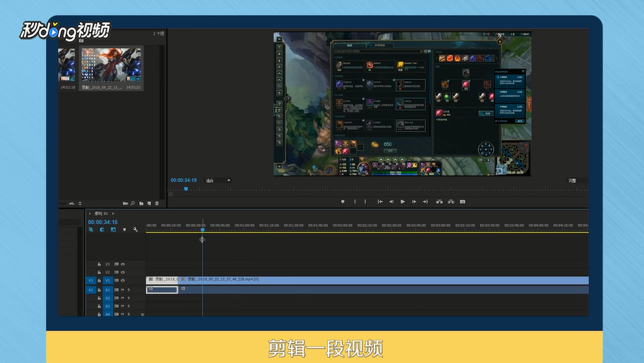
Task: Click the timeline ruler playhead marker
Action: (203, 230)
